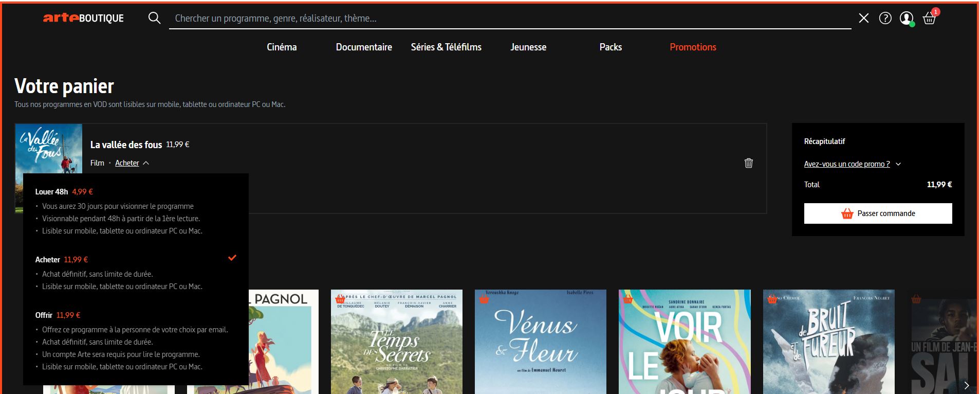Click the Récapitulatif heading
The height and width of the screenshot is (394, 980).
pyautogui.click(x=824, y=141)
